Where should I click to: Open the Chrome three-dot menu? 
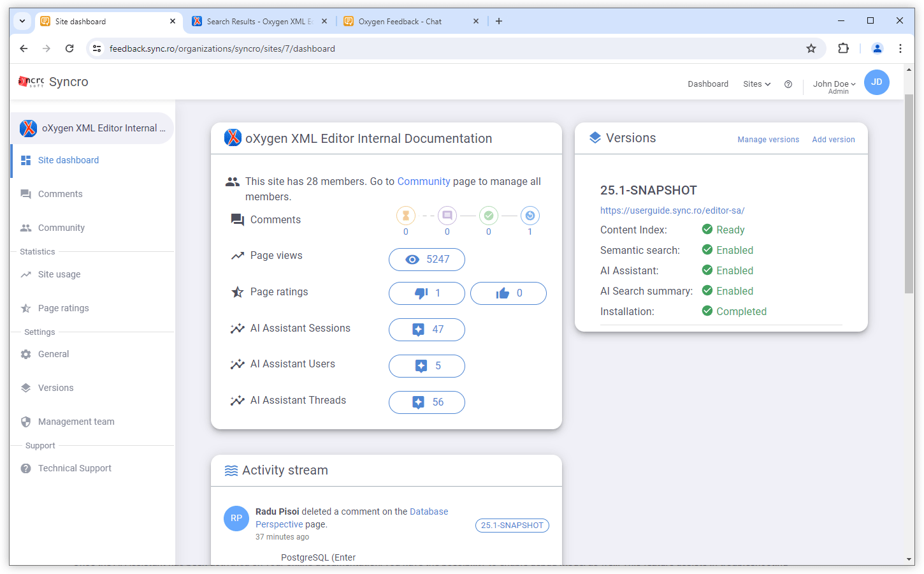click(900, 48)
